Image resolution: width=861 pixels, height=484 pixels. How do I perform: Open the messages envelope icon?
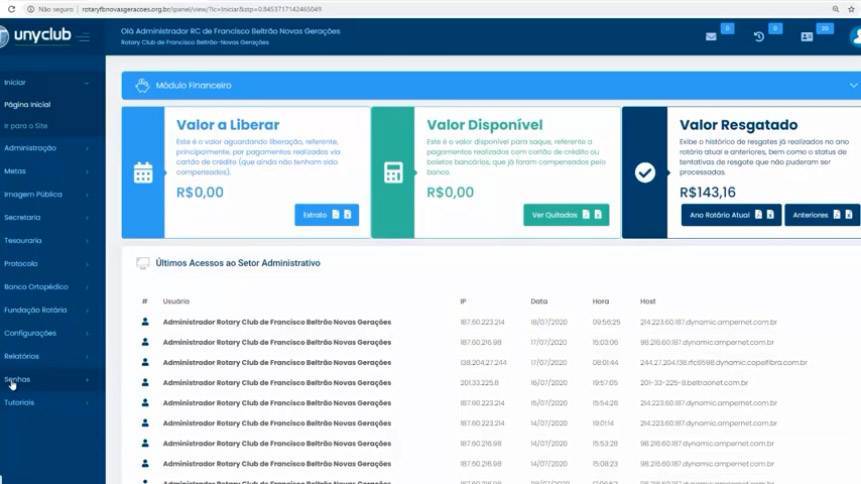(711, 37)
